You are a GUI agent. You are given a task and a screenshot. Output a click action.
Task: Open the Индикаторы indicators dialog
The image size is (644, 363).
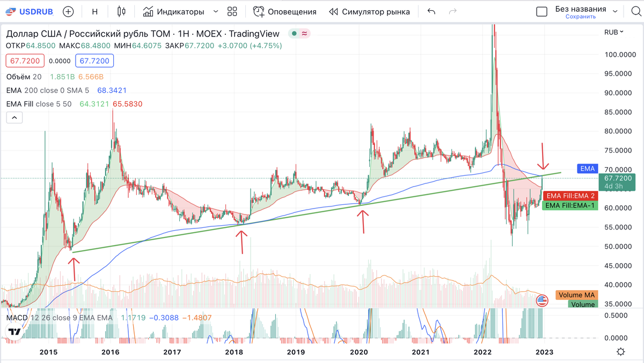click(x=173, y=11)
